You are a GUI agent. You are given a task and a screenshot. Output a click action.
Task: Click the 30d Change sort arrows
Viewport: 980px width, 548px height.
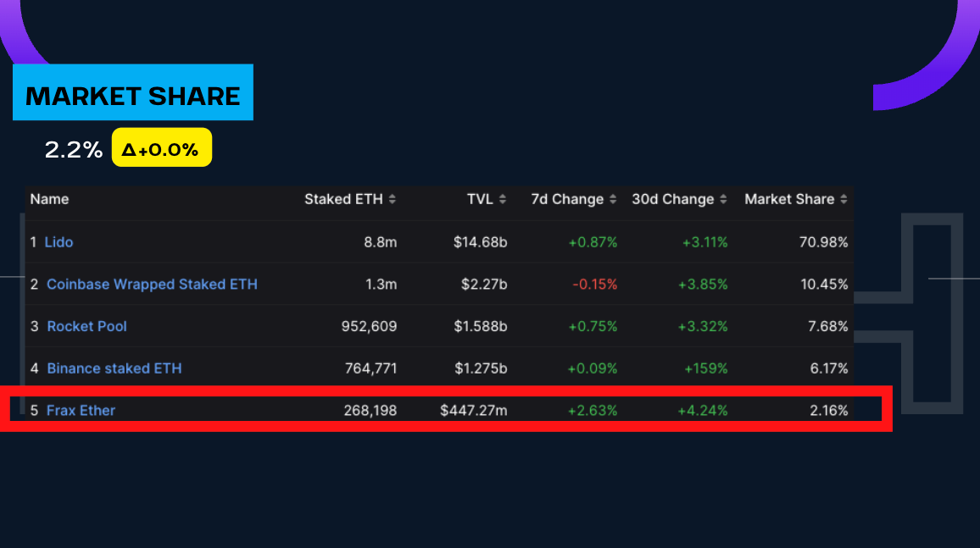pyautogui.click(x=723, y=200)
